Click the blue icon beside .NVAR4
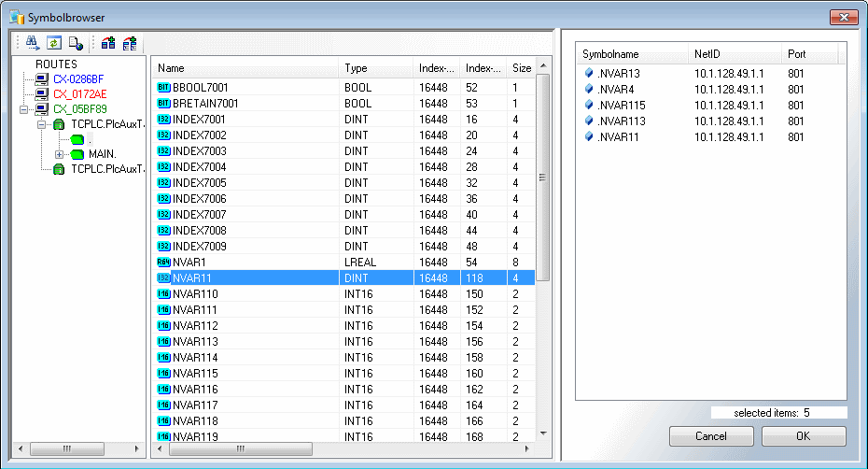 pyautogui.click(x=589, y=90)
